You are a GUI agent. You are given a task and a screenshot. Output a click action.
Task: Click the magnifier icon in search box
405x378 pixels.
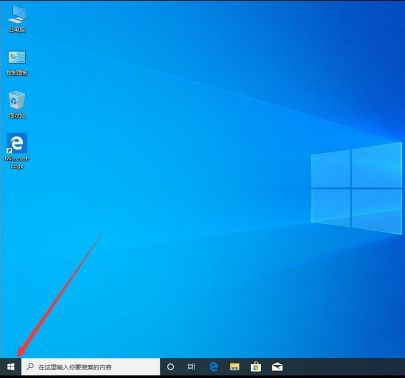[x=30, y=367]
